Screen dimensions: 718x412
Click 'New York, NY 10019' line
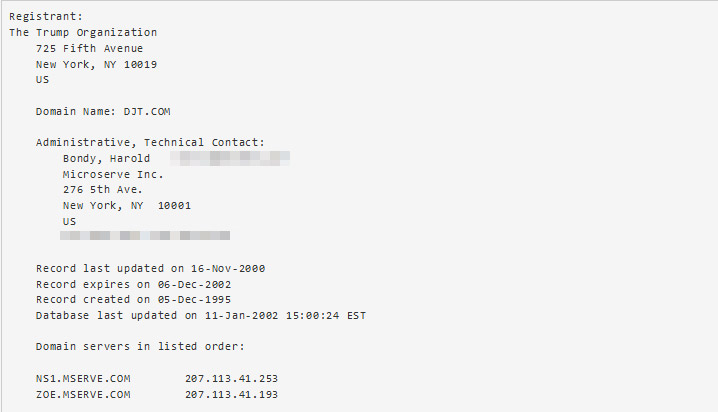coord(96,65)
